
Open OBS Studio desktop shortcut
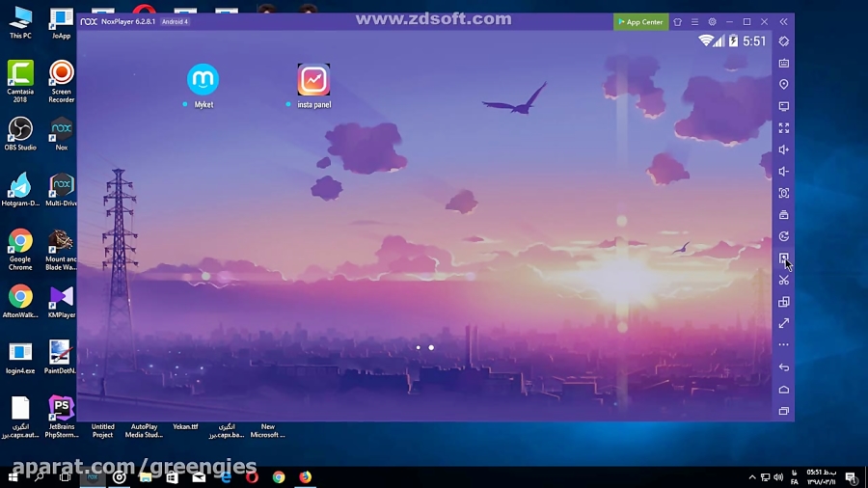coord(20,134)
